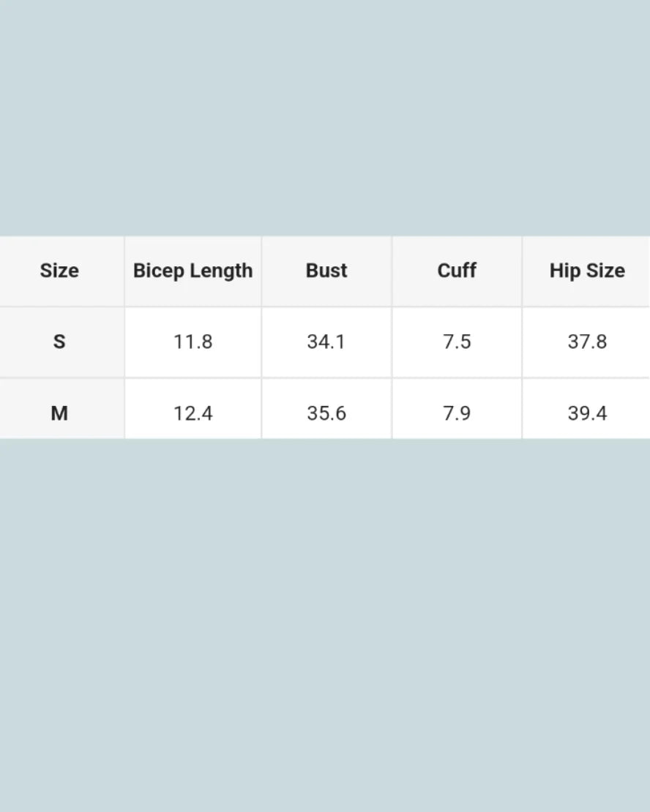Click the 11.8 bicep length value
Screen dimensions: 650x812
point(193,342)
